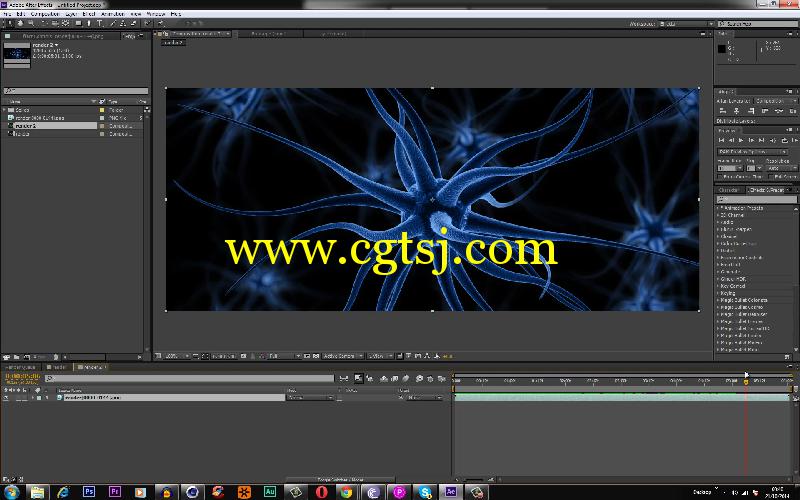Screen dimensions: 800x500
Task: Select the Puppet Pin tool
Action: tap(160, 23)
